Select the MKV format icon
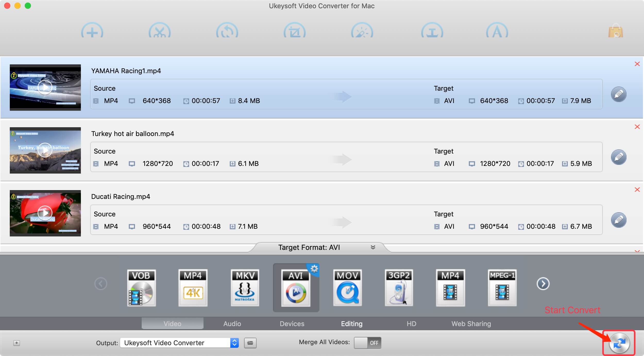Screen dimensions: 644x356 (245, 287)
